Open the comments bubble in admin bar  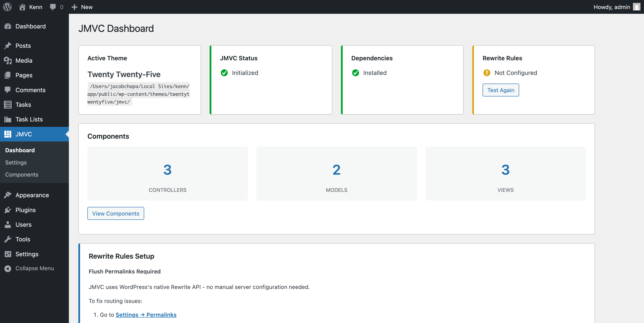click(53, 7)
